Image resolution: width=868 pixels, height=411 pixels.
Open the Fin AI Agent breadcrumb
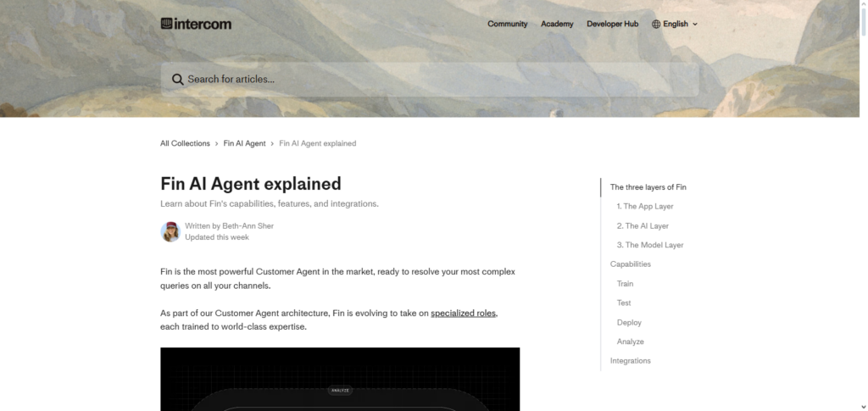click(244, 143)
